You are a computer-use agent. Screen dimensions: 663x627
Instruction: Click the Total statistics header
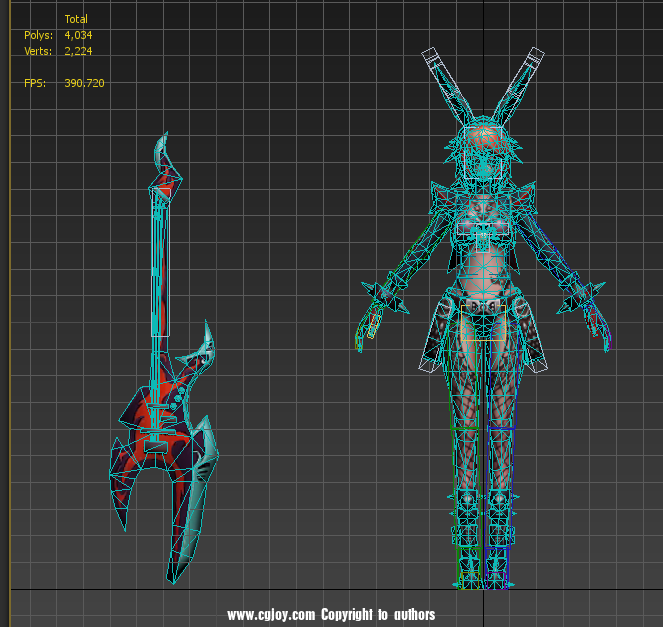coord(76,19)
